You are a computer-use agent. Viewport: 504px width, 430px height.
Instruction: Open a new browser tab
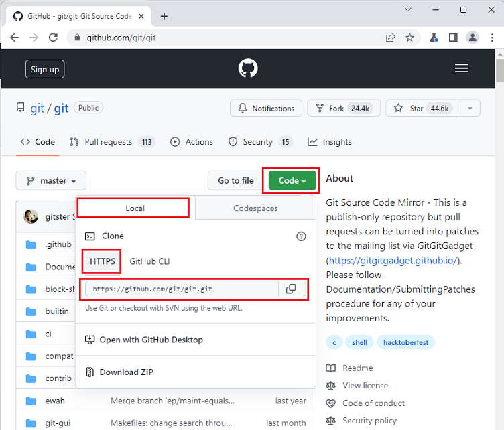coord(164,16)
